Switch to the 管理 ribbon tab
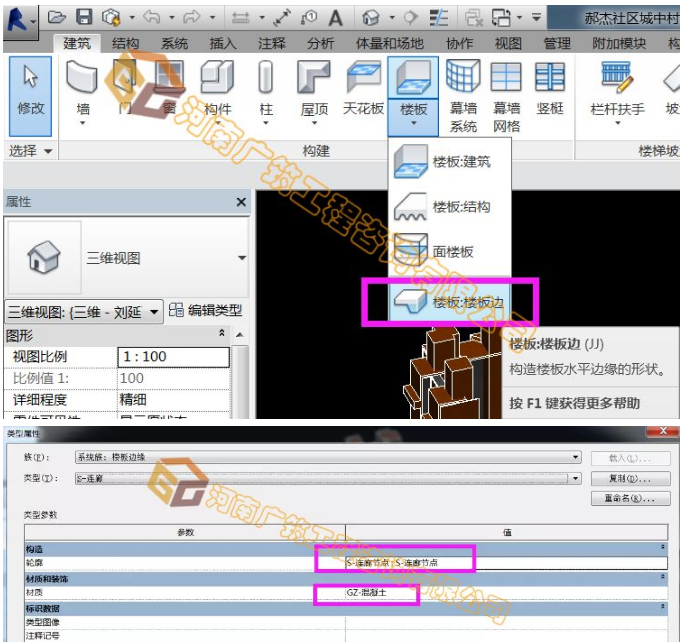Image resolution: width=687 pixels, height=643 pixels. point(557,43)
